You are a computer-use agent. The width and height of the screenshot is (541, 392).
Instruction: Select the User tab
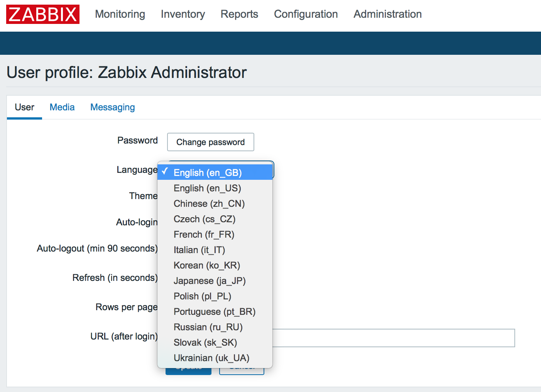(24, 107)
